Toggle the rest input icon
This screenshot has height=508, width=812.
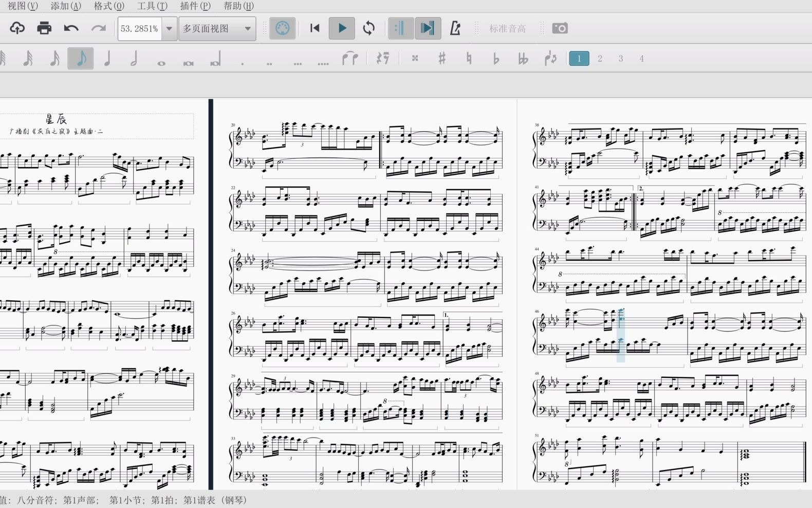pyautogui.click(x=383, y=59)
